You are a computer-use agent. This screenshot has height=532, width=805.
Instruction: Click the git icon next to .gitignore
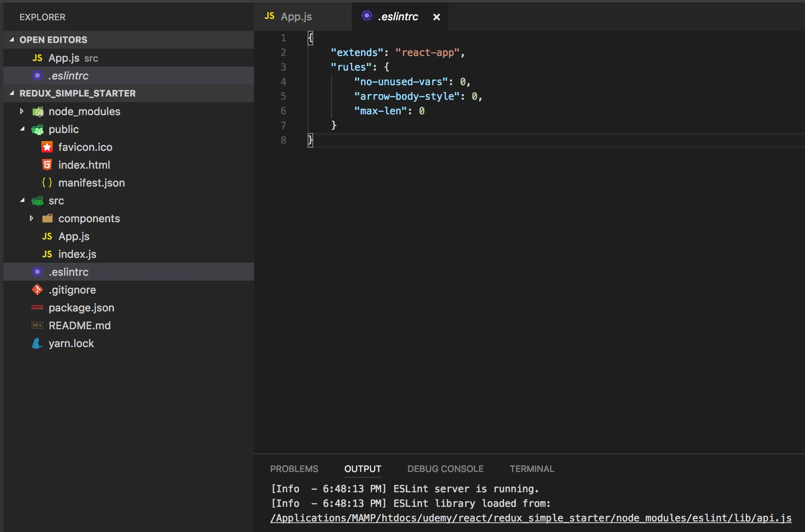37,290
